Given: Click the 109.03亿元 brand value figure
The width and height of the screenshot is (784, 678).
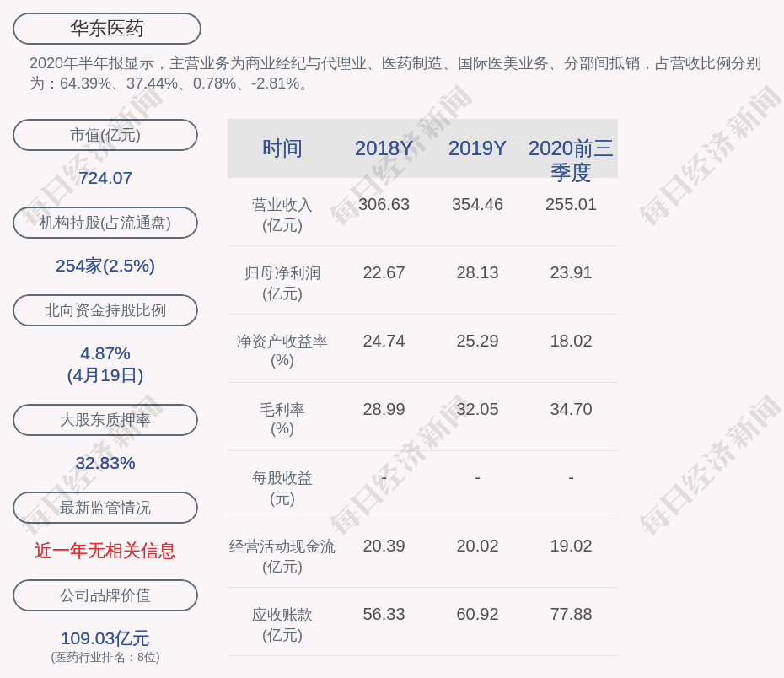Looking at the screenshot, I should coord(105,637).
